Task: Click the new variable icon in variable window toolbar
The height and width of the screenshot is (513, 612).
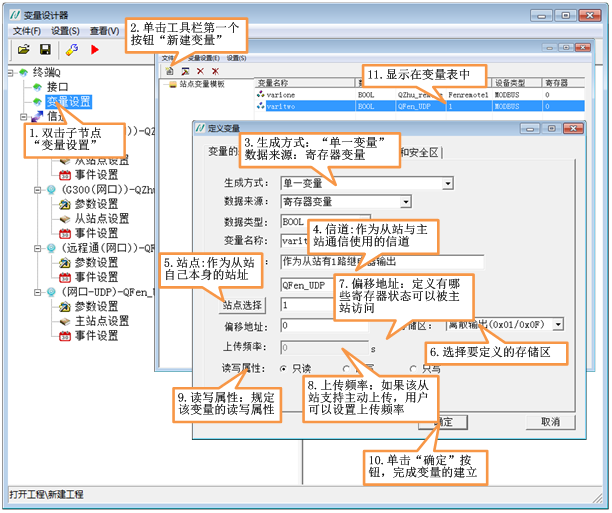Action: [x=169, y=71]
